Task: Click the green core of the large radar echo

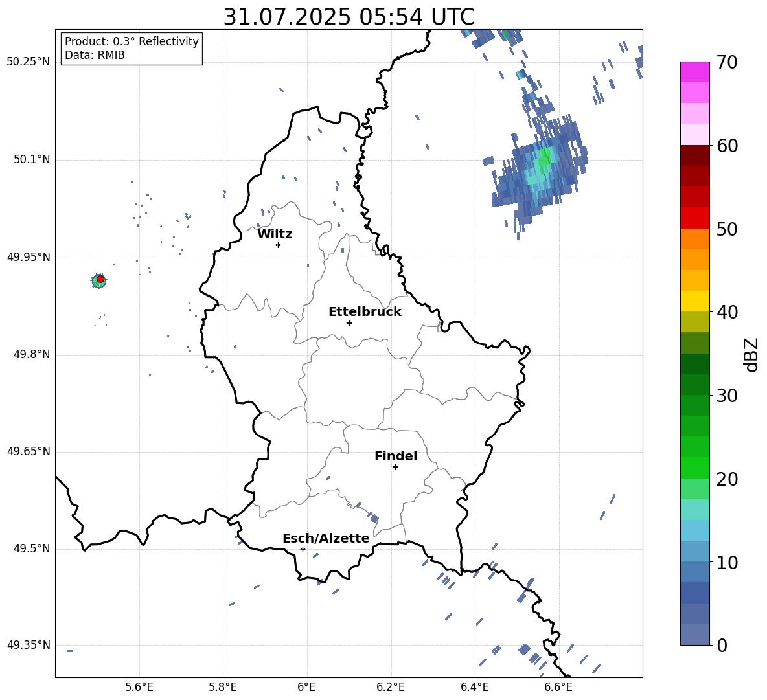Action: (x=544, y=158)
